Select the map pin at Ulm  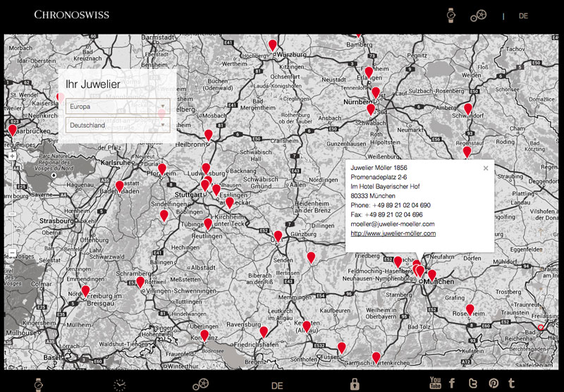(x=278, y=236)
